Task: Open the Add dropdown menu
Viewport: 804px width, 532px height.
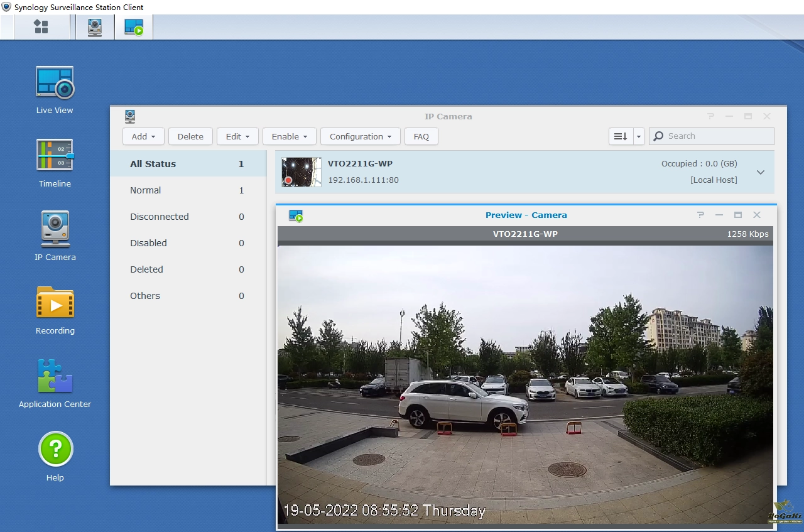Action: (x=143, y=136)
